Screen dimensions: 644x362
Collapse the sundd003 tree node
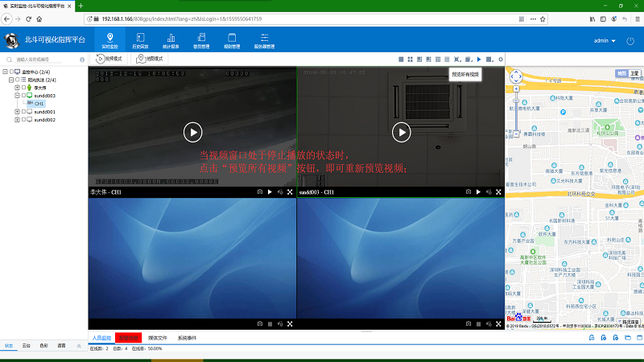pyautogui.click(x=17, y=96)
